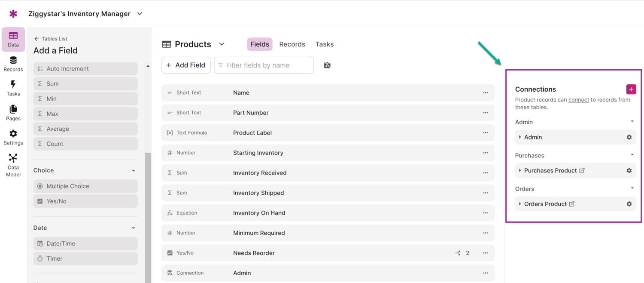Click the hide fields icon beside filter

pos(327,65)
